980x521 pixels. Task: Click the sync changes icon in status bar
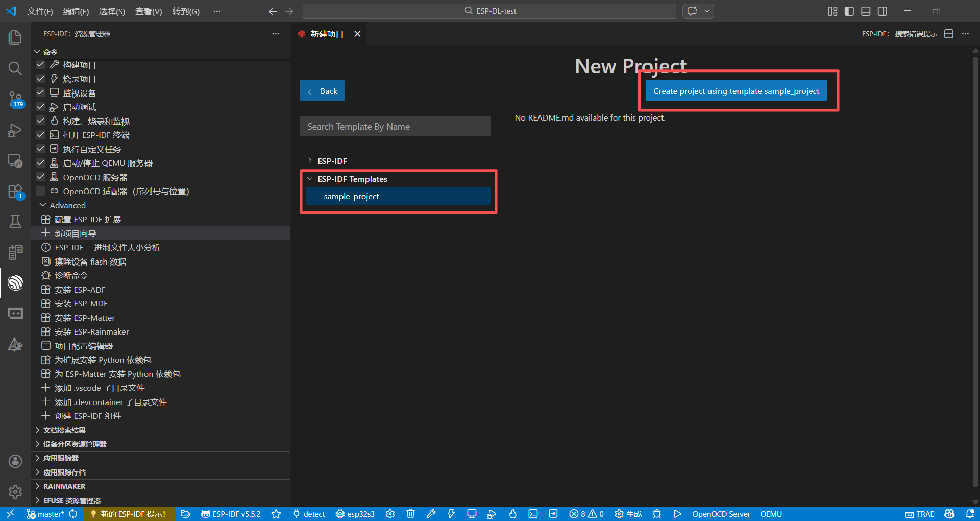pyautogui.click(x=73, y=514)
